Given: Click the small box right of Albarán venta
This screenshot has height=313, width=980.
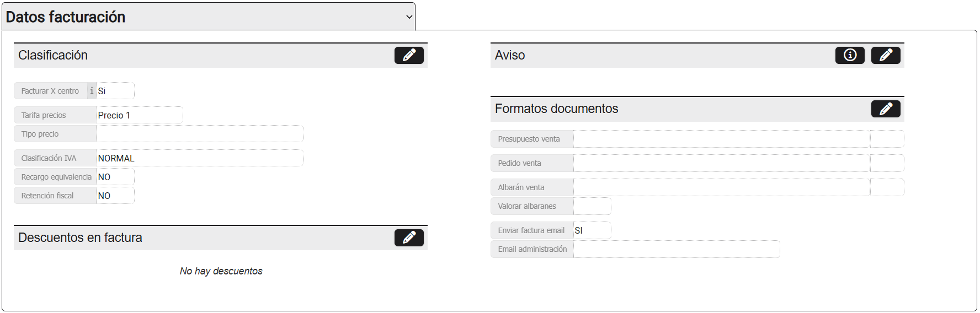Looking at the screenshot, I should [x=887, y=187].
